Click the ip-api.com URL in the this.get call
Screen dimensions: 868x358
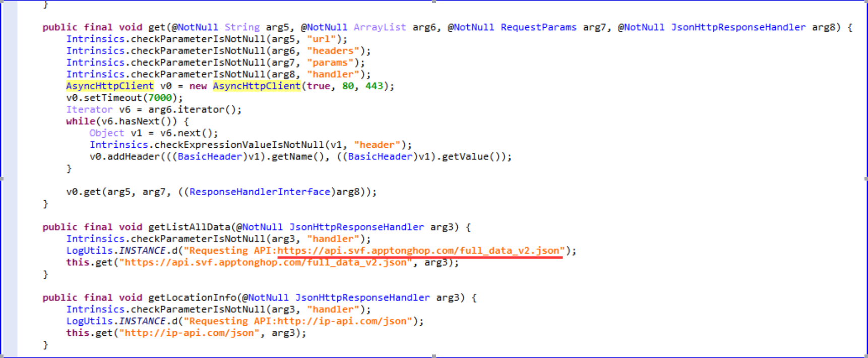click(x=189, y=333)
